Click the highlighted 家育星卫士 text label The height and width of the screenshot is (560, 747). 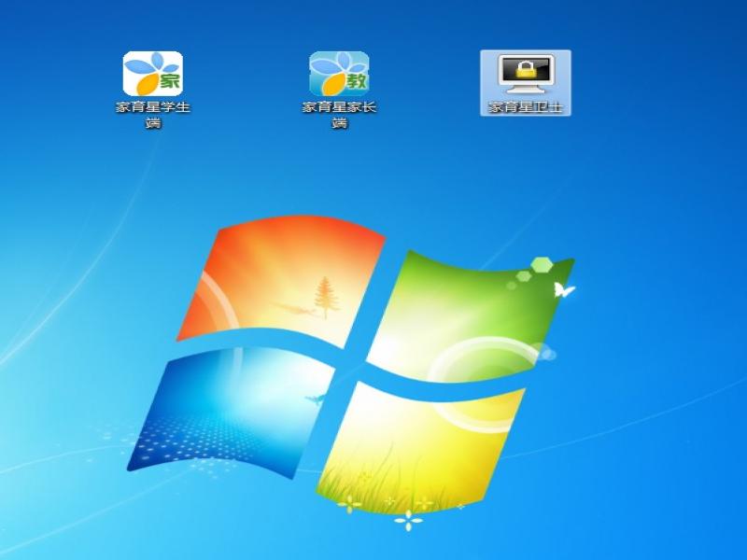525,107
